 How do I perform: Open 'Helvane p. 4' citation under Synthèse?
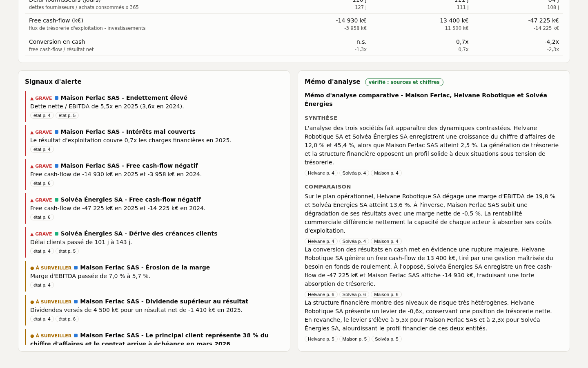tap(321, 173)
